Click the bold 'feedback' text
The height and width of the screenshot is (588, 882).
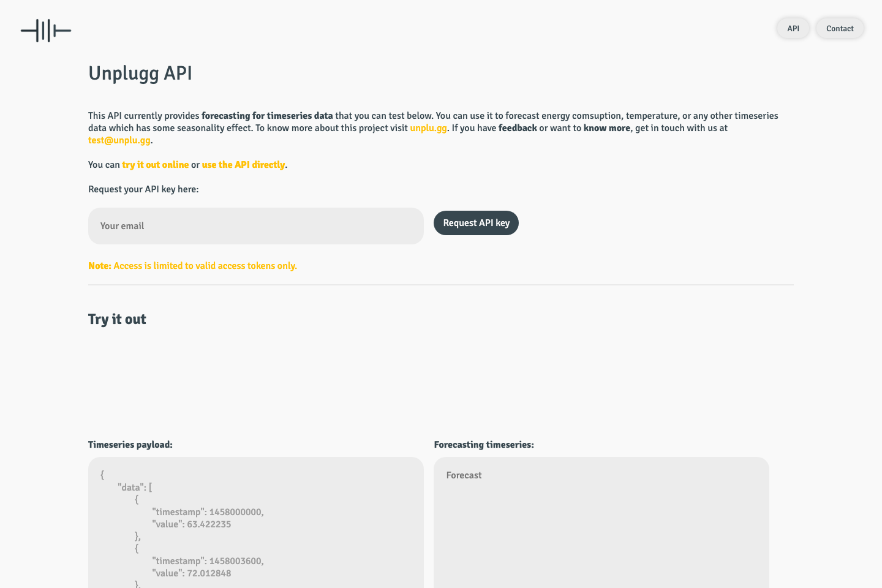(518, 128)
